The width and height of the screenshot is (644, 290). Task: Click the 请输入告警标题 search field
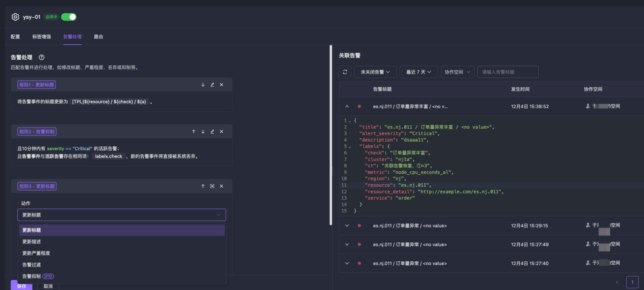[x=508, y=72]
